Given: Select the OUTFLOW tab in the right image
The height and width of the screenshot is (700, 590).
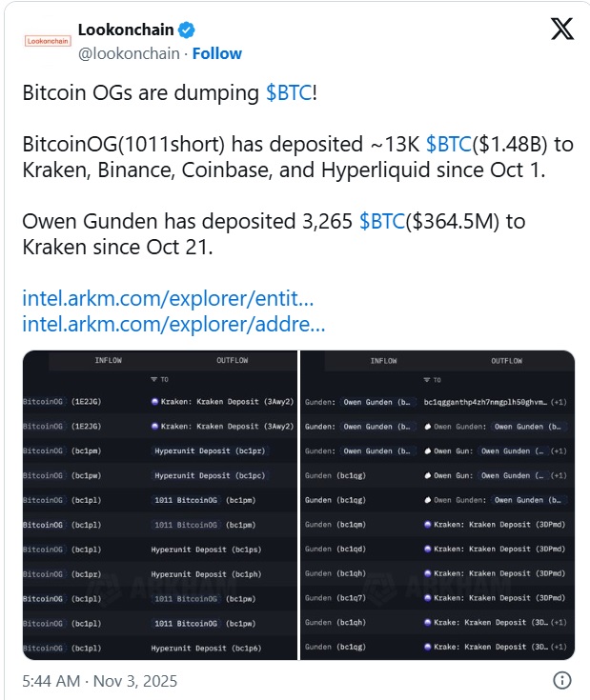Looking at the screenshot, I should [506, 361].
